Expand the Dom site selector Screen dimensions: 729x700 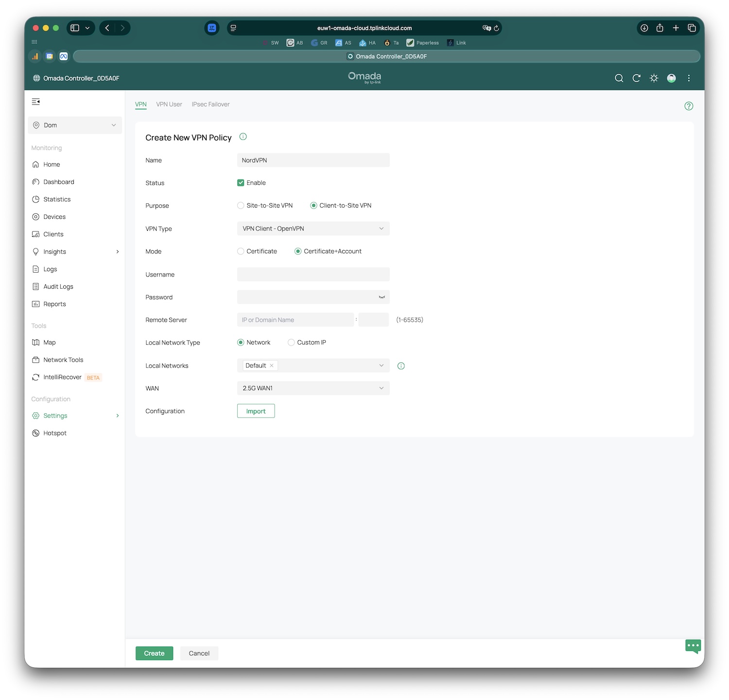pyautogui.click(x=75, y=125)
